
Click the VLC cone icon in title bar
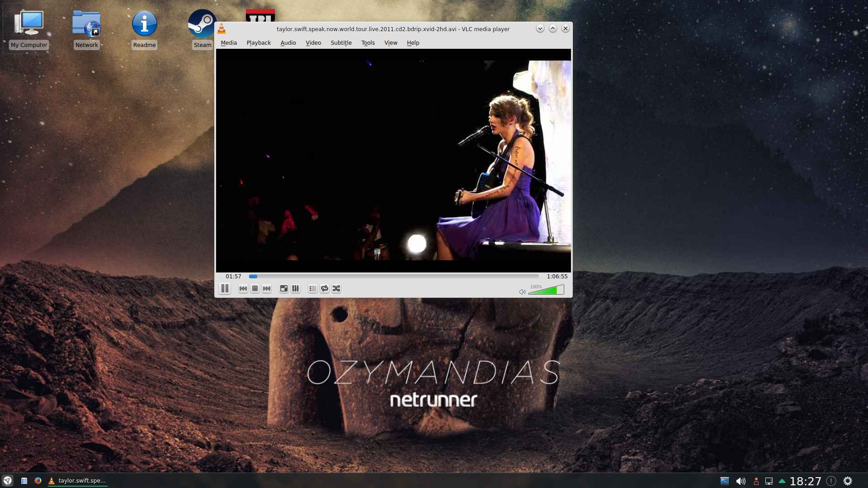point(222,29)
